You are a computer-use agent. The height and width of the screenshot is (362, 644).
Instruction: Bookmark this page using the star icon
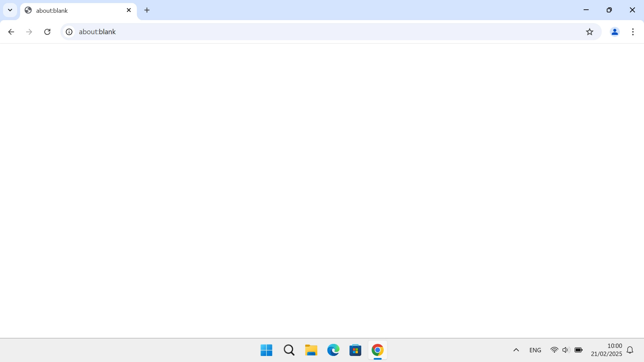tap(590, 32)
